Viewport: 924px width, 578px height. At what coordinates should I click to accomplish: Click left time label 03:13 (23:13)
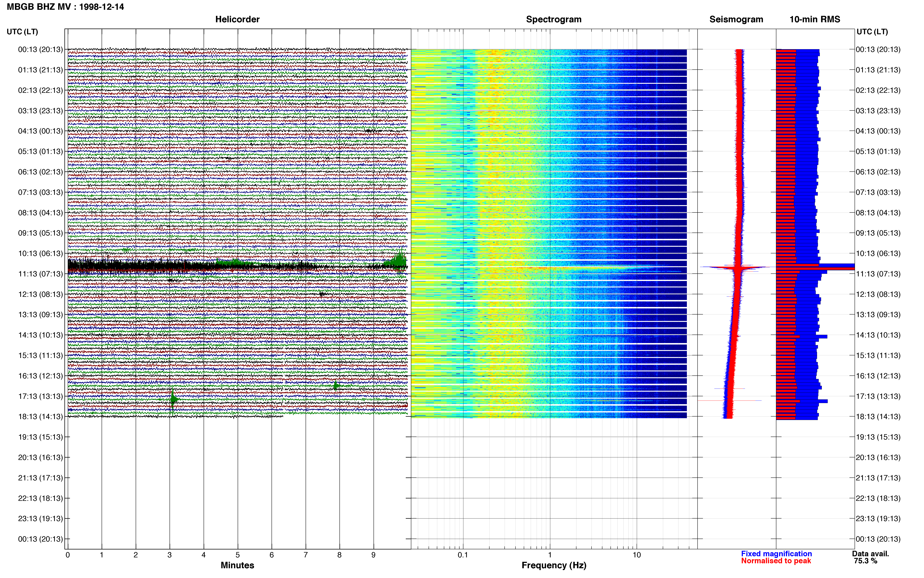pos(41,110)
